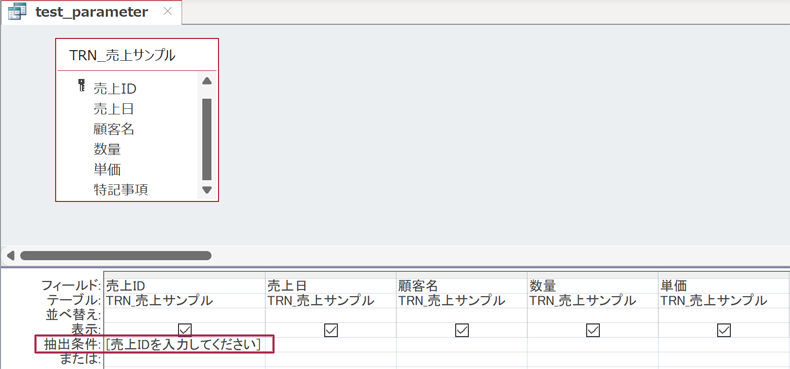Select 特記事項 in the field list
Viewport: 790px width, 369px height.
pyautogui.click(x=121, y=190)
